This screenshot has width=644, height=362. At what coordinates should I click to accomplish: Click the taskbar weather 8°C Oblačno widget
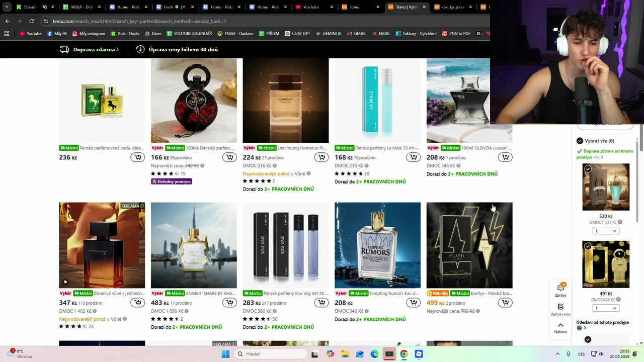tap(19, 354)
